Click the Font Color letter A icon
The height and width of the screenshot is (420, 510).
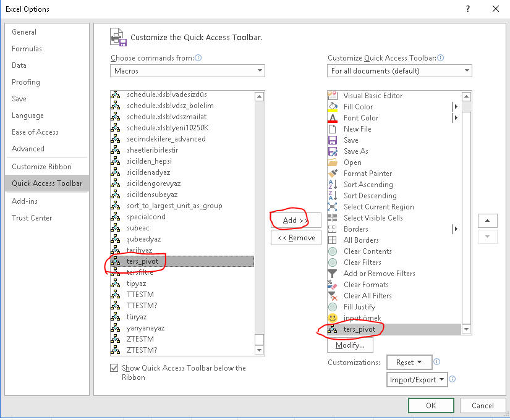click(333, 118)
